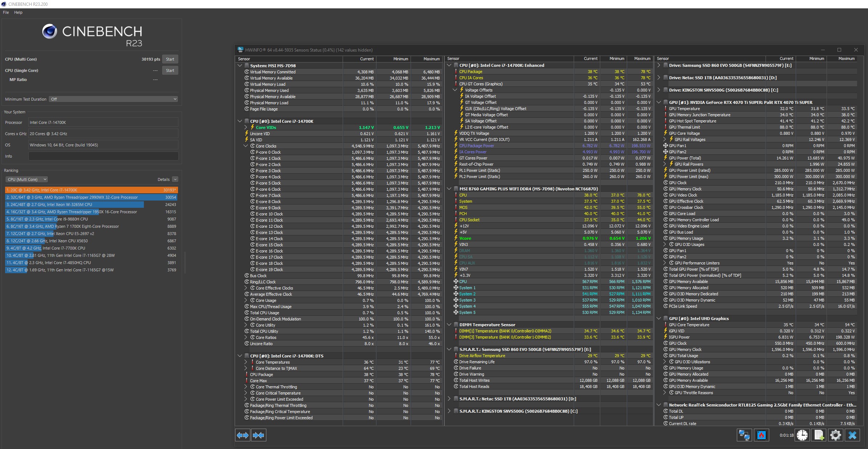Screen dimensions: 868x449
Task: Click the CPU flame stress icon
Action: [x=762, y=435]
